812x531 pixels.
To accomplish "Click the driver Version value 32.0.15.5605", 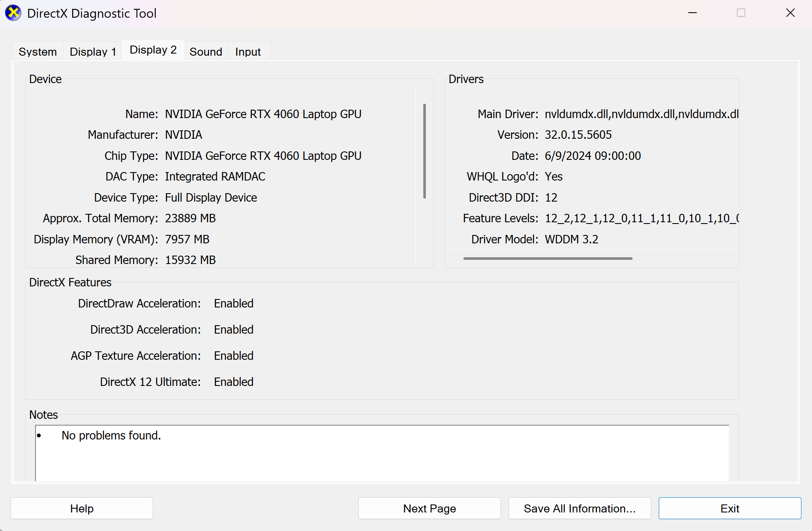I will [x=578, y=135].
